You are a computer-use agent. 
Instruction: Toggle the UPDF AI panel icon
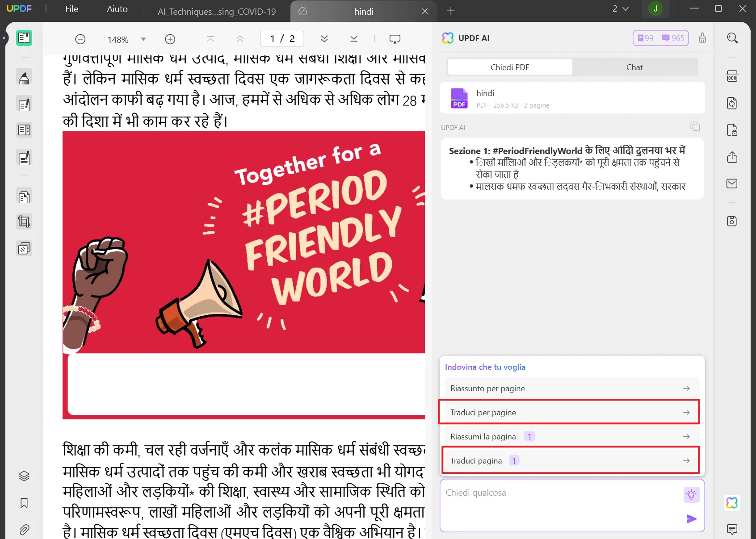click(x=732, y=503)
